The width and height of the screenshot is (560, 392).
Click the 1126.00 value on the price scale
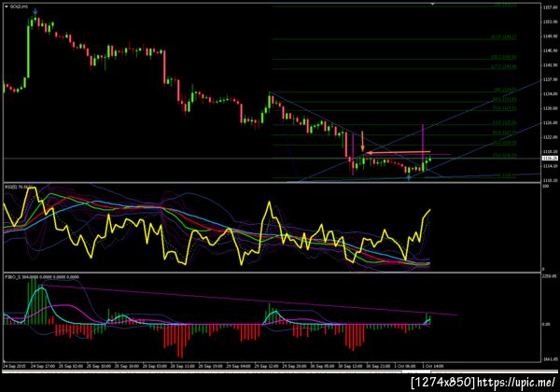(550, 123)
